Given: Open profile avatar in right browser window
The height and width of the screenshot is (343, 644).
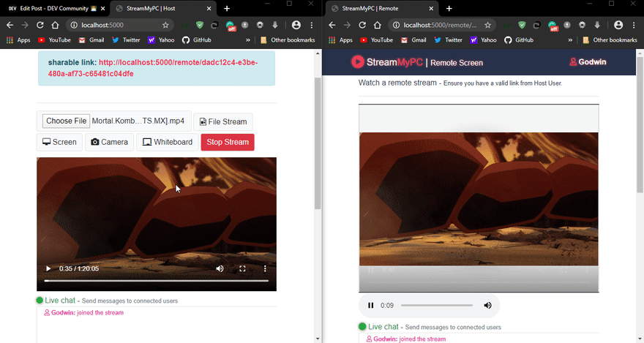Looking at the screenshot, I should point(618,25).
